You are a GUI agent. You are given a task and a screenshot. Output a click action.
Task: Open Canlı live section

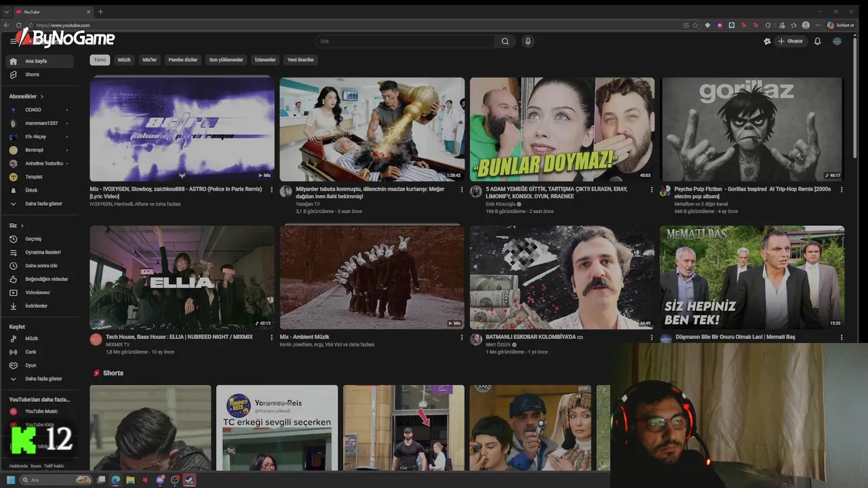click(x=39, y=352)
